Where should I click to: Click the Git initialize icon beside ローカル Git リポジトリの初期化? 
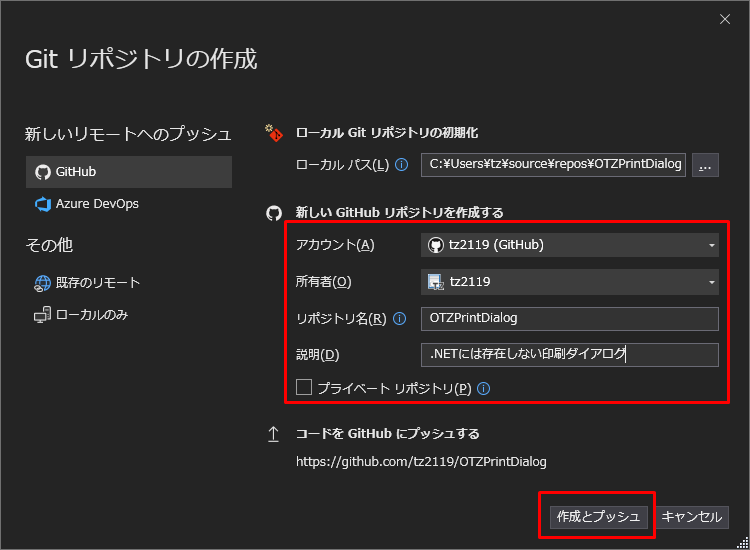tap(274, 133)
